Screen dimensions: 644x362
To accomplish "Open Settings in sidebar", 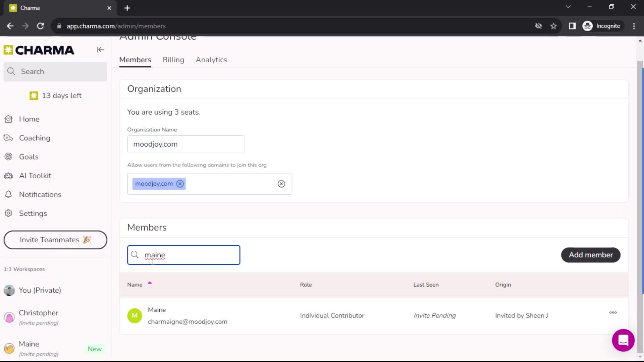I will (x=33, y=213).
